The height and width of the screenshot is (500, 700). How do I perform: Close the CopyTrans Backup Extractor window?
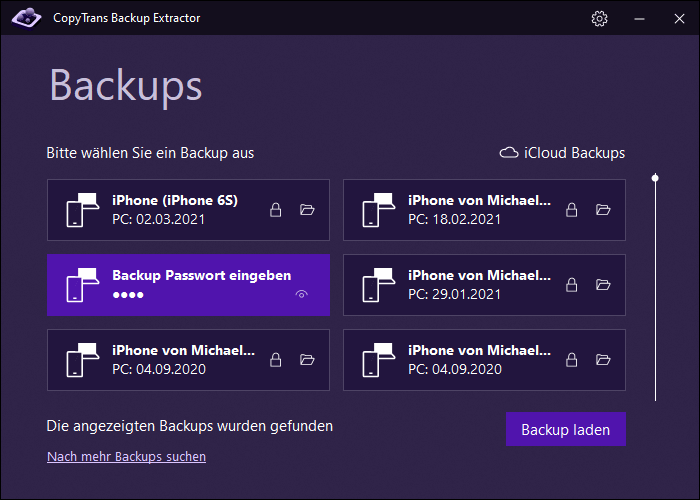pos(679,18)
